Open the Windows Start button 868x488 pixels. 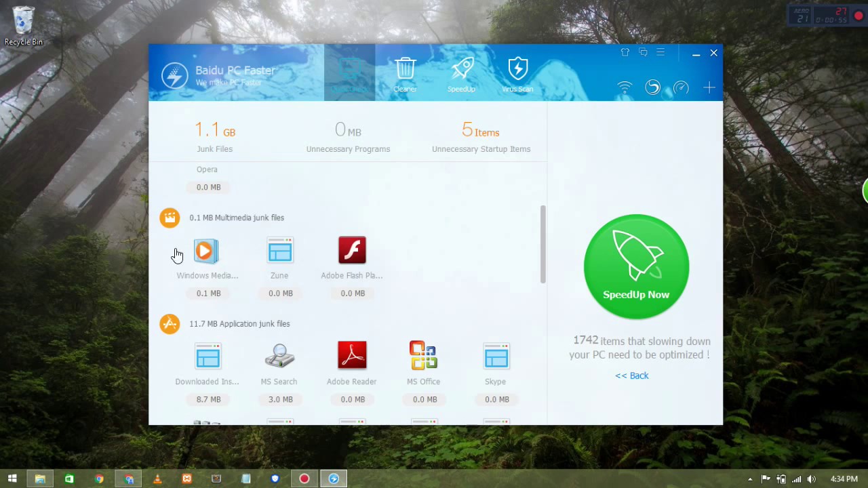[12, 479]
